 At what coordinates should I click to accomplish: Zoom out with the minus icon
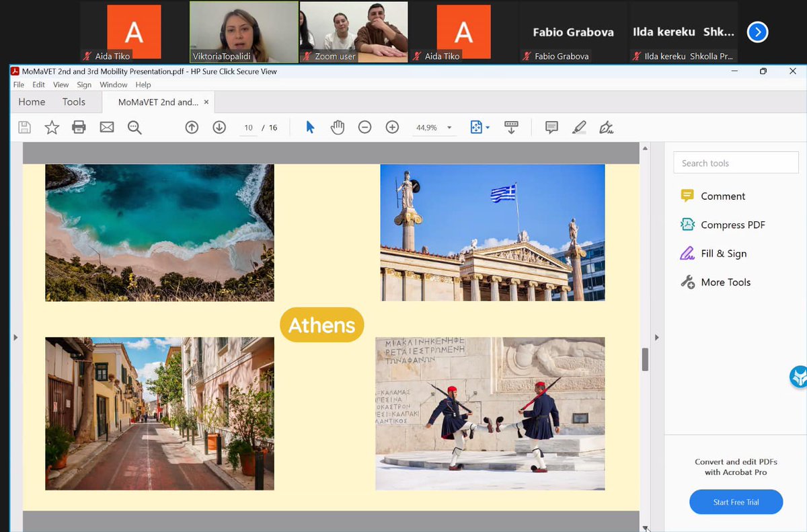coord(364,127)
